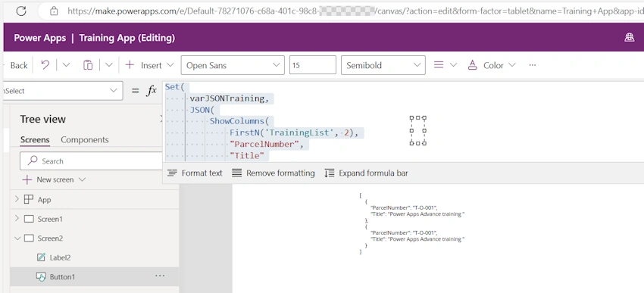The image size is (644, 293).
Task: Select Button1 in the tree view
Action: [62, 277]
